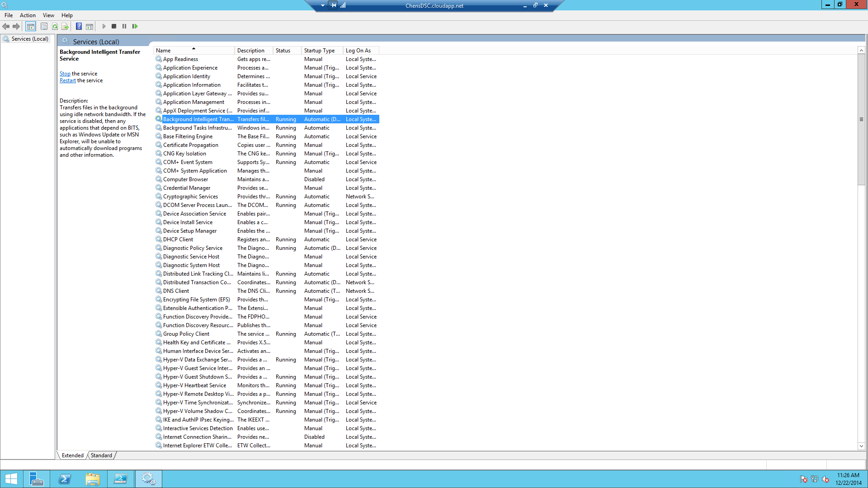868x488 pixels.
Task: Sort by the Log On As column header
Action: click(x=361, y=51)
